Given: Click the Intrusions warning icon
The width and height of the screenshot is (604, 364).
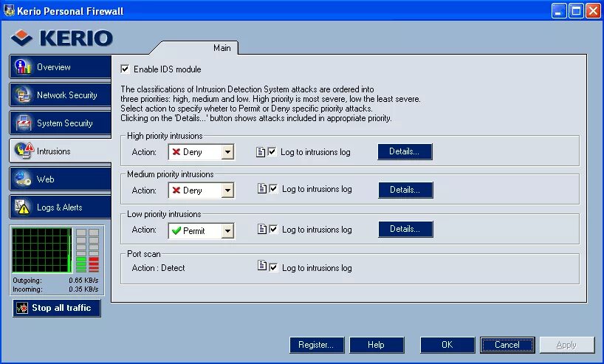Looking at the screenshot, I should (24, 151).
